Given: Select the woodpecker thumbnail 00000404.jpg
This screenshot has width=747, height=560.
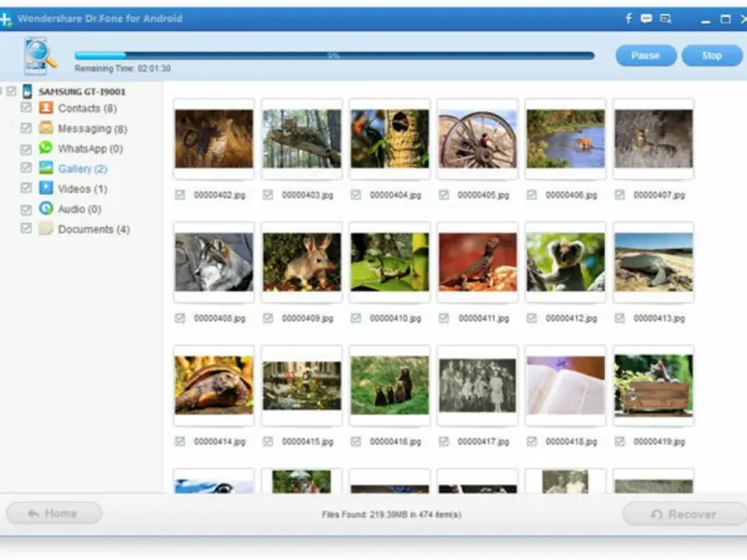Looking at the screenshot, I should point(389,138).
